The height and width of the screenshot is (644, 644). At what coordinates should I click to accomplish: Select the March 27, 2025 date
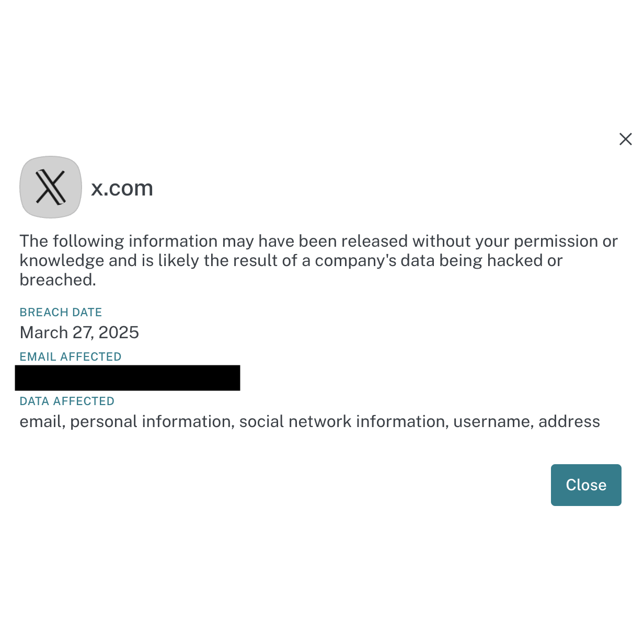point(79,332)
